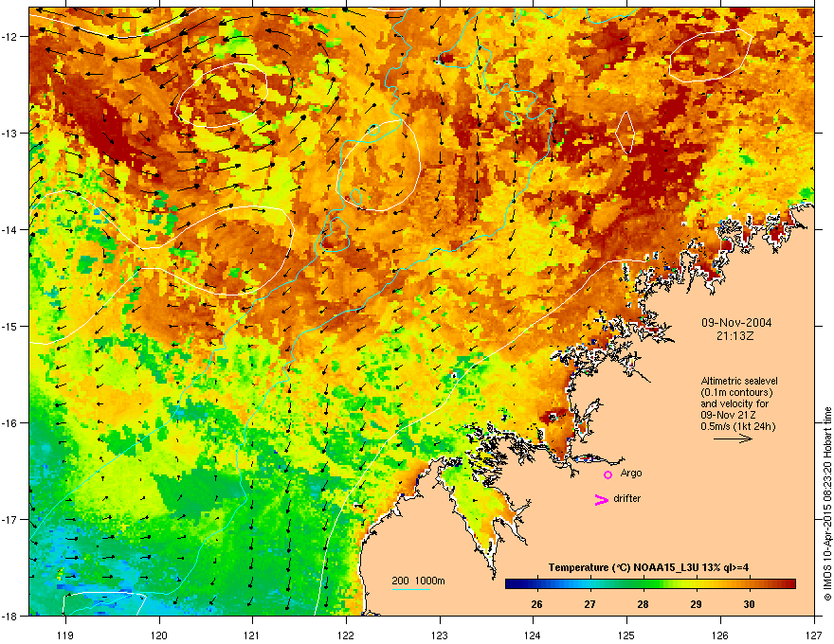Click the 'and velocity for' caption line
This screenshot has width=834, height=644.
734,403
